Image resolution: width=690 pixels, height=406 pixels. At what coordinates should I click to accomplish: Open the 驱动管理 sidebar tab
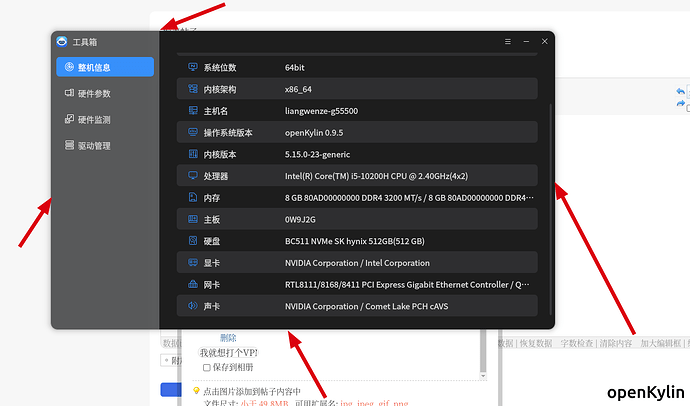pyautogui.click(x=105, y=146)
